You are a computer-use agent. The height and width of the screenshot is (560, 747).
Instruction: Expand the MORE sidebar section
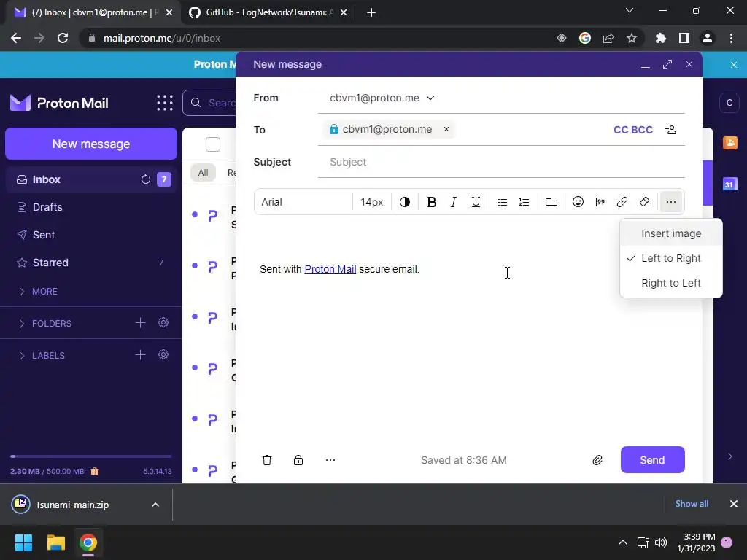pos(38,292)
